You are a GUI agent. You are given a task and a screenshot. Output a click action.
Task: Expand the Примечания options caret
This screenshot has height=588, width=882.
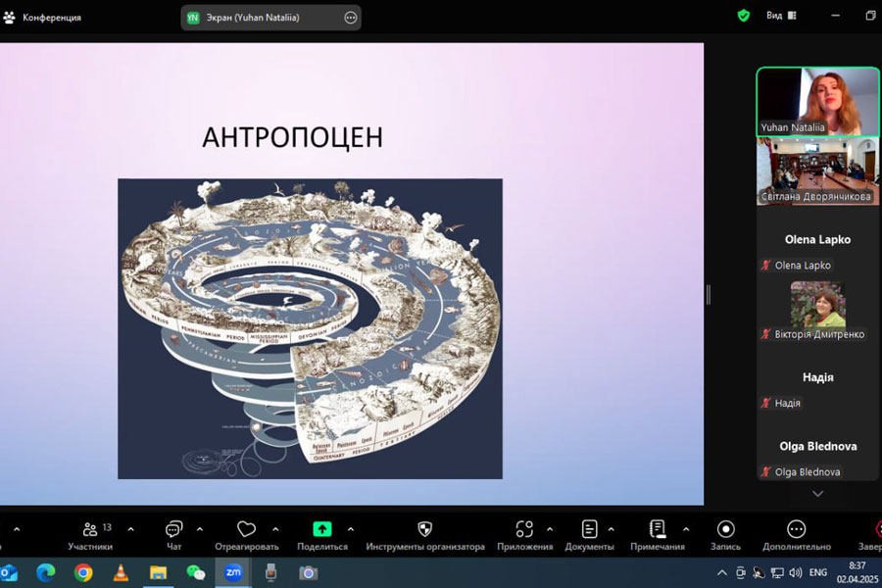coord(686,529)
